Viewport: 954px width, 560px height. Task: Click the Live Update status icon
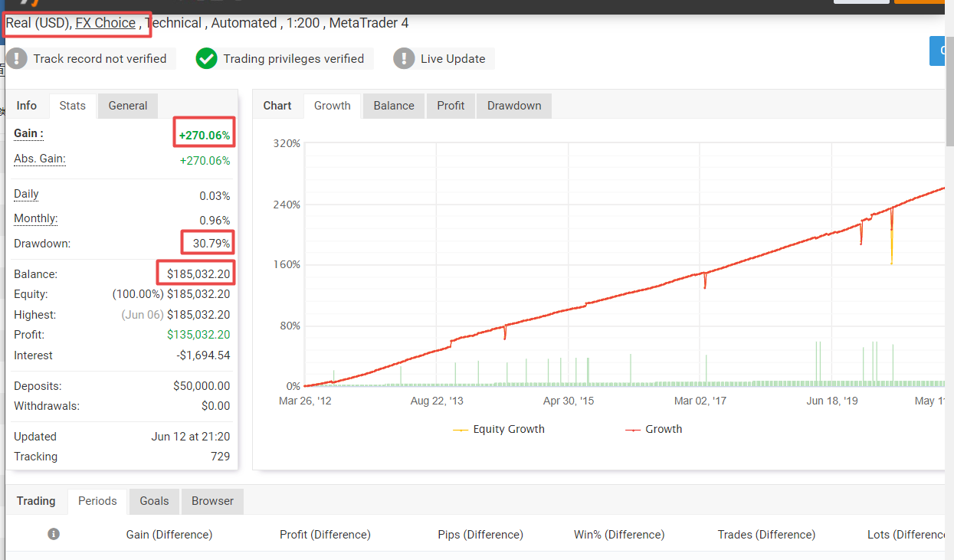pos(404,59)
